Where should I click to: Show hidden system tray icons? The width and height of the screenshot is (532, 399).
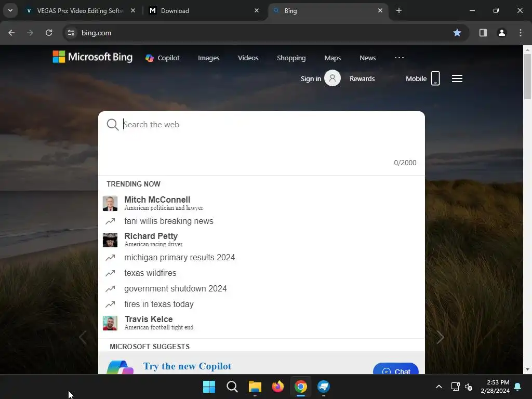coord(438,387)
